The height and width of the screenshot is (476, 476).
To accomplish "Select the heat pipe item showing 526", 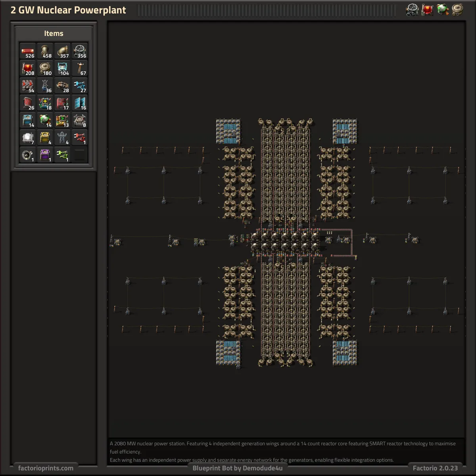I will tap(27, 51).
